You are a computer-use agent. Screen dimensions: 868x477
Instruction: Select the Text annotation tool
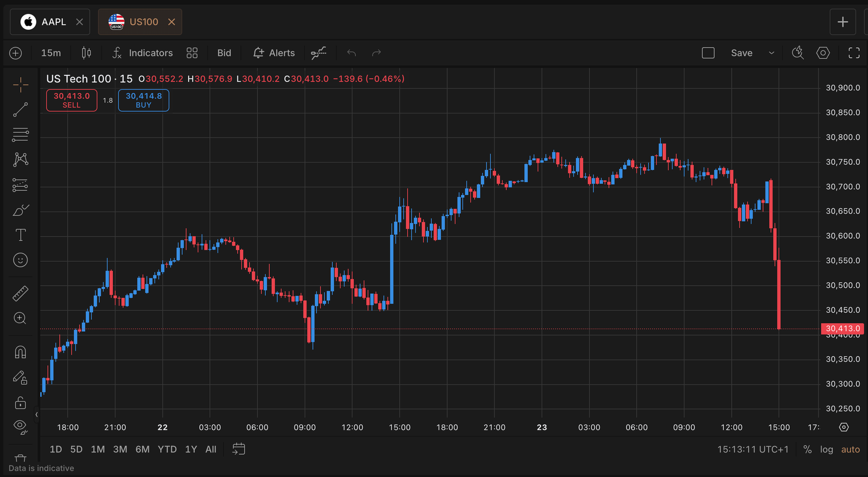point(21,235)
